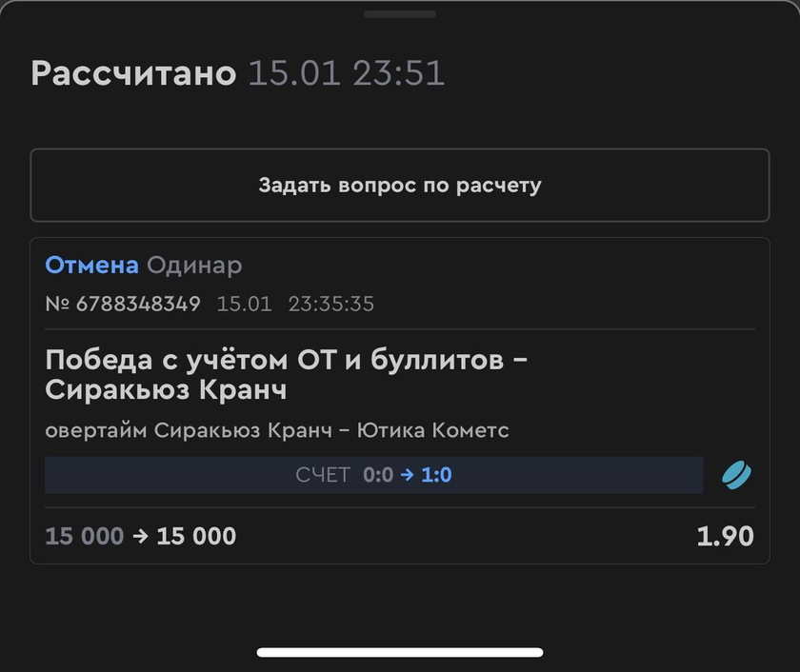The width and height of the screenshot is (800, 672).
Task: Tap the 'Одинар' bet type label
Action: coord(194,267)
